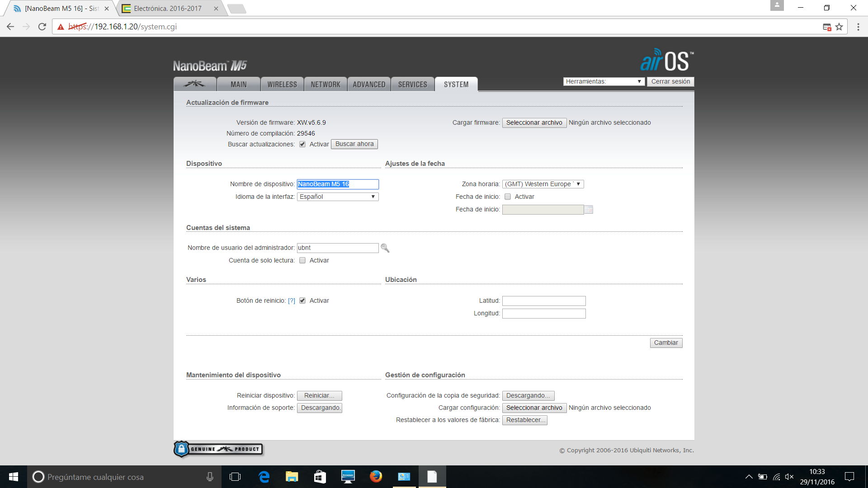Click the Reiniciar... button

pos(319,396)
